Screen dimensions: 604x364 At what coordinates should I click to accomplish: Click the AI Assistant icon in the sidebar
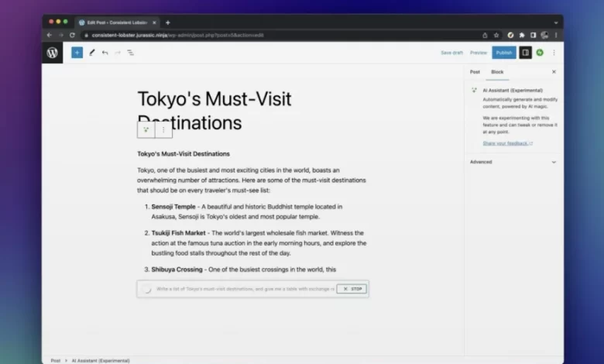(474, 90)
